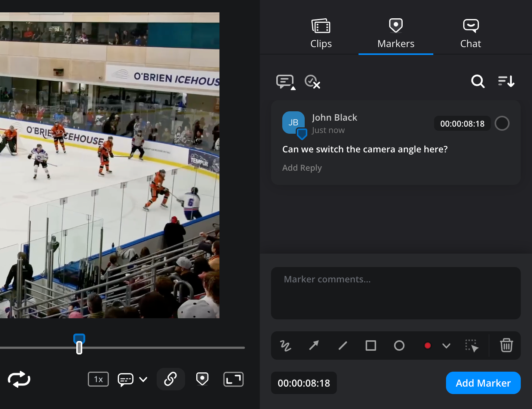Screen dimensions: 532x409
Task: Select the straight line annotation tool
Action: click(x=342, y=346)
